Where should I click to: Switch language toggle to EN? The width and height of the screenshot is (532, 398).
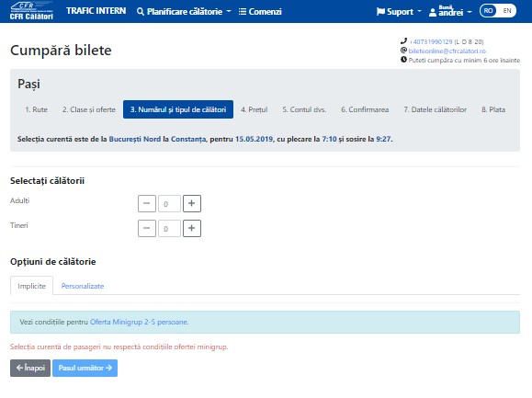pos(507,11)
